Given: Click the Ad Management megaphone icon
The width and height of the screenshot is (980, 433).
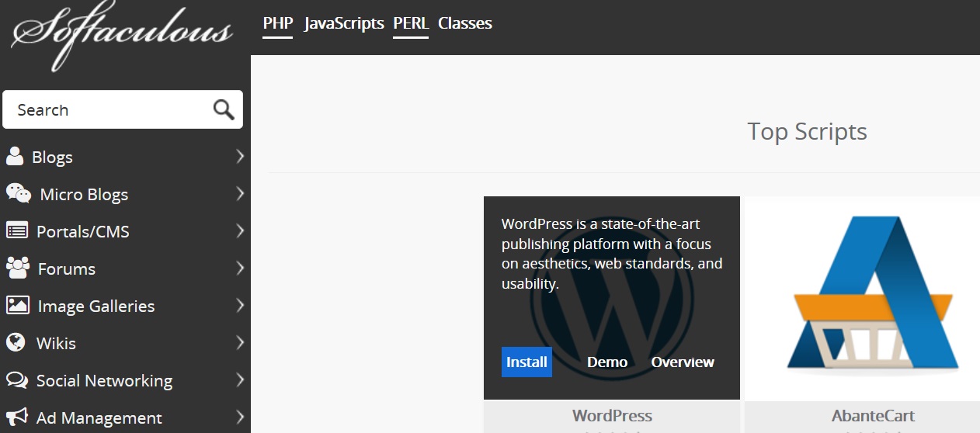Looking at the screenshot, I should [17, 417].
